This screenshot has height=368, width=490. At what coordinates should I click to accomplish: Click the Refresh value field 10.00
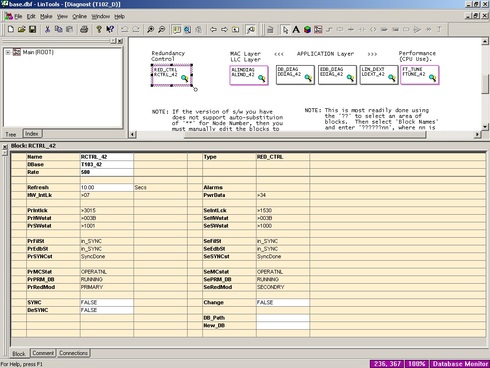click(107, 187)
